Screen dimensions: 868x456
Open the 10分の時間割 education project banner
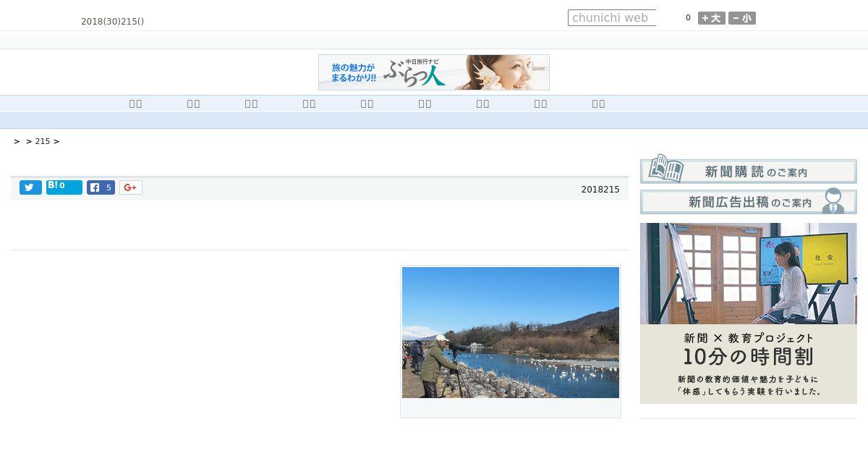(x=749, y=313)
